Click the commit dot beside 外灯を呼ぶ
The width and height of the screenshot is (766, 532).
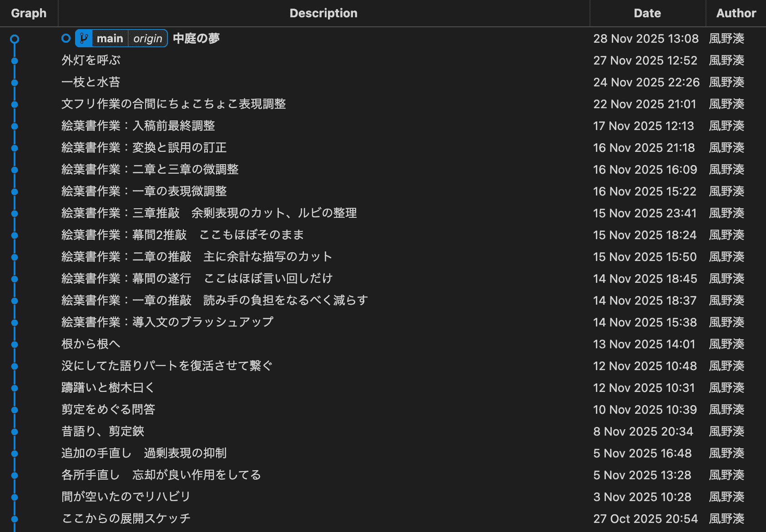[x=15, y=60]
